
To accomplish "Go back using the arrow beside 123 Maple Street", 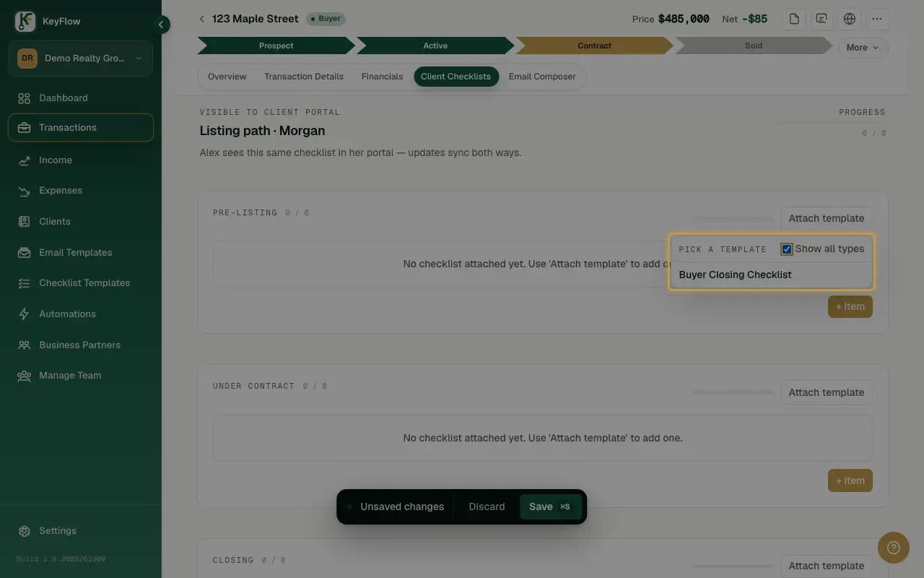I will pos(202,19).
